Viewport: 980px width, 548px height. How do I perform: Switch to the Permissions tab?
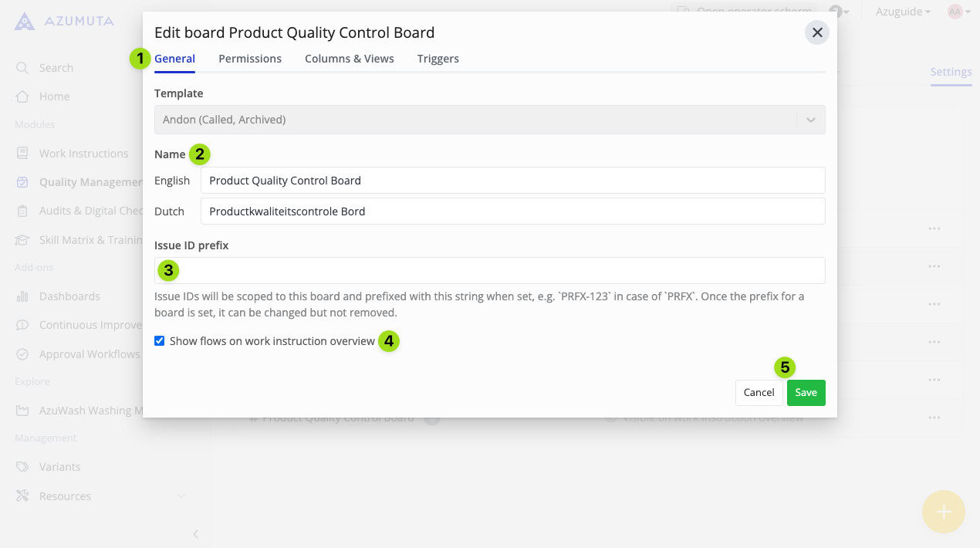pyautogui.click(x=250, y=59)
